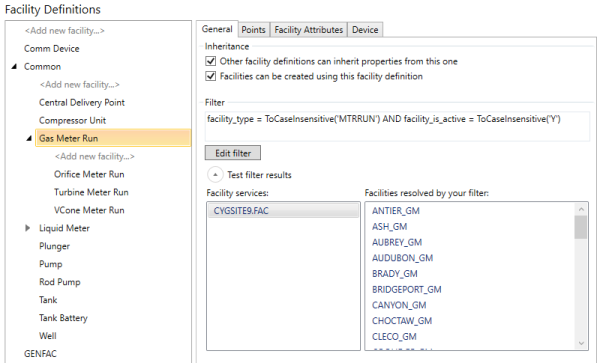Screen dimensions: 600x363
Task: Switch to the General tab
Action: click(217, 29)
